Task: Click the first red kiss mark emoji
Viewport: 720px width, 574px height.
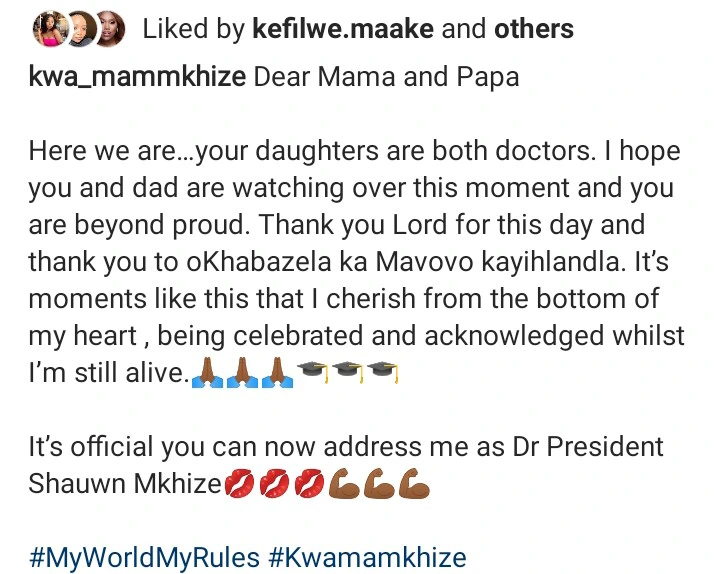Action: pos(240,483)
